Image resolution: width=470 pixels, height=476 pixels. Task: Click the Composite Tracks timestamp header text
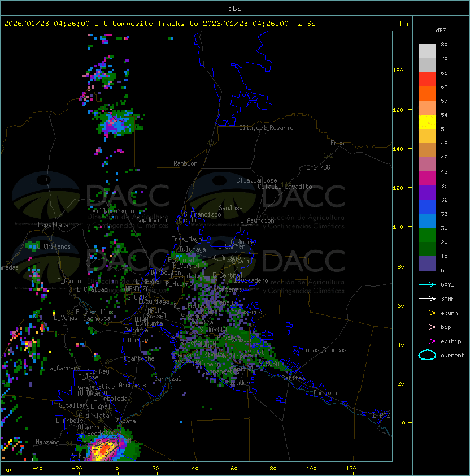click(x=160, y=24)
